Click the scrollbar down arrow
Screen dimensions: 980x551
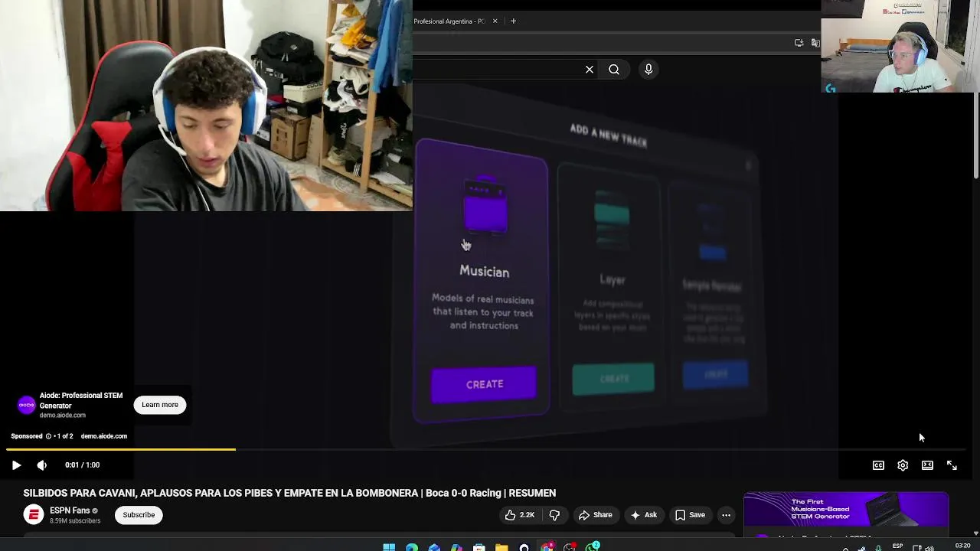975,533
